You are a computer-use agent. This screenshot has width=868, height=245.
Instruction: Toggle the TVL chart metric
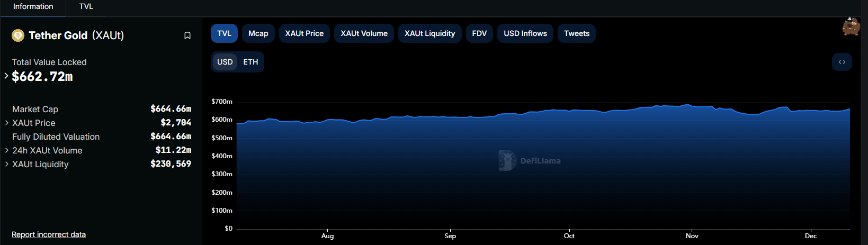coord(224,33)
